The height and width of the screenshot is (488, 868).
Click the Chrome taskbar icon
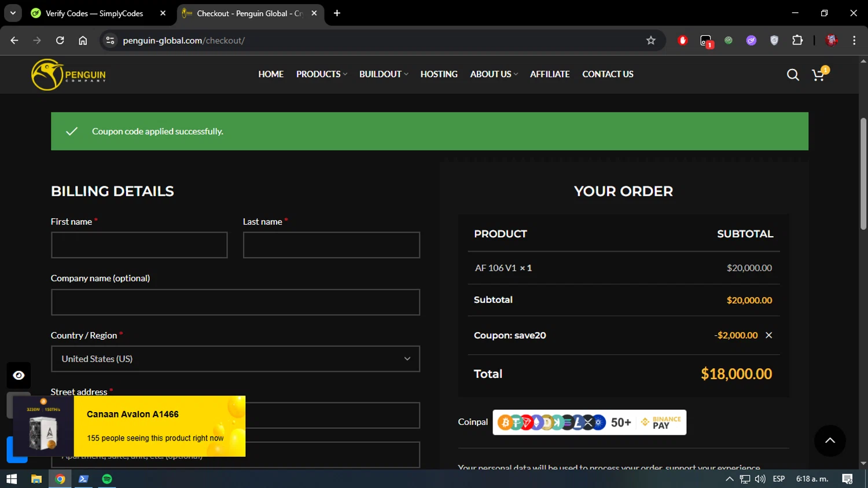click(60, 479)
